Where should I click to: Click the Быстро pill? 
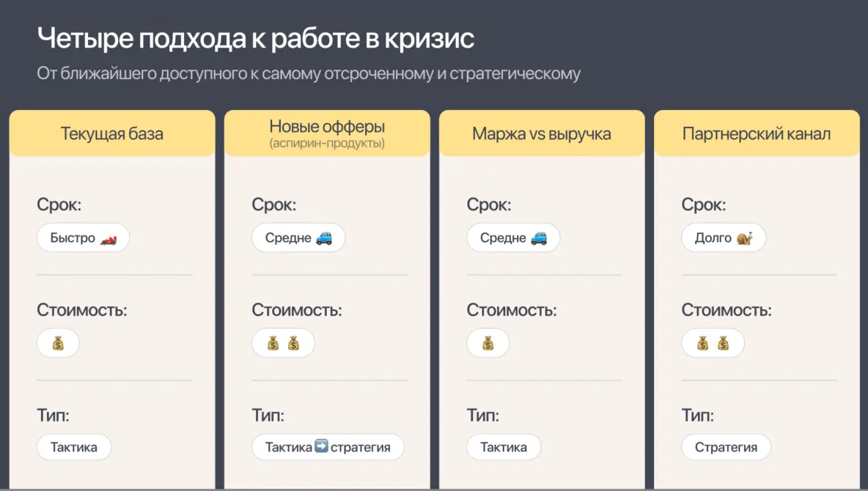(x=83, y=237)
